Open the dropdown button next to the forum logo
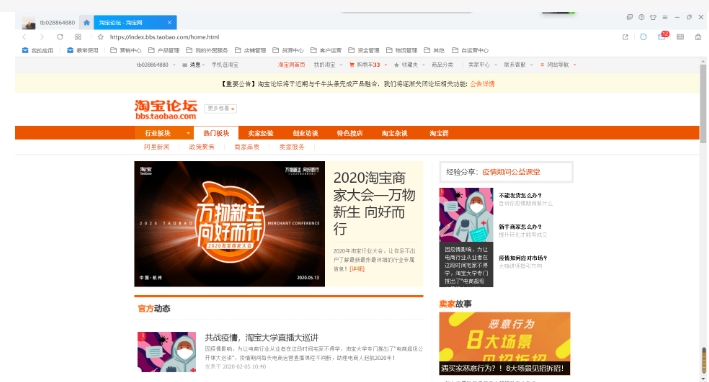This screenshot has width=709, height=382. (220, 108)
